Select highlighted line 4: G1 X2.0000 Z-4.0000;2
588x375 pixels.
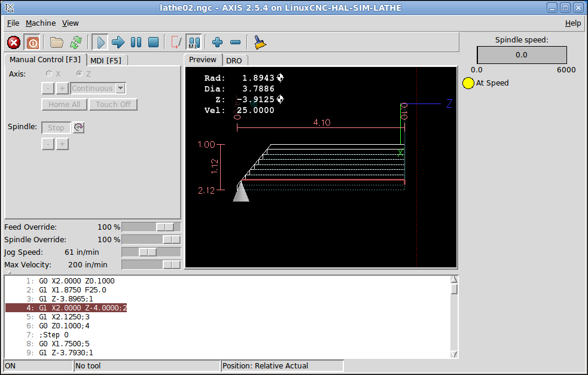[x=66, y=308]
